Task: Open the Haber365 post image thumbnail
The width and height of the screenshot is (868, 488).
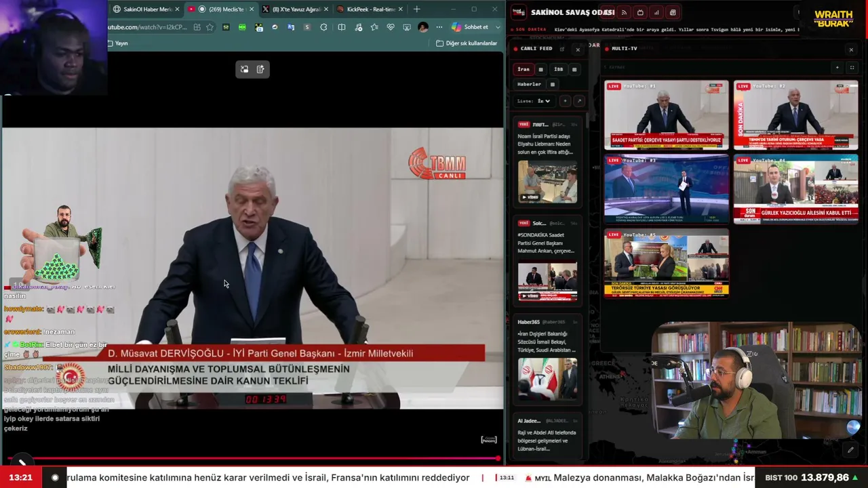Action: tap(547, 379)
